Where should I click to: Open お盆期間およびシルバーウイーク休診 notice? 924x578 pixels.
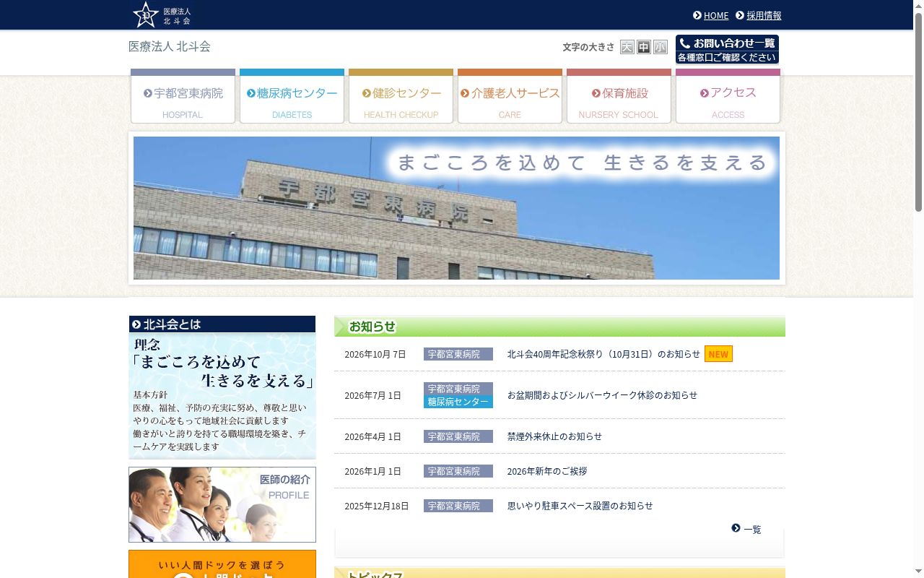(602, 395)
